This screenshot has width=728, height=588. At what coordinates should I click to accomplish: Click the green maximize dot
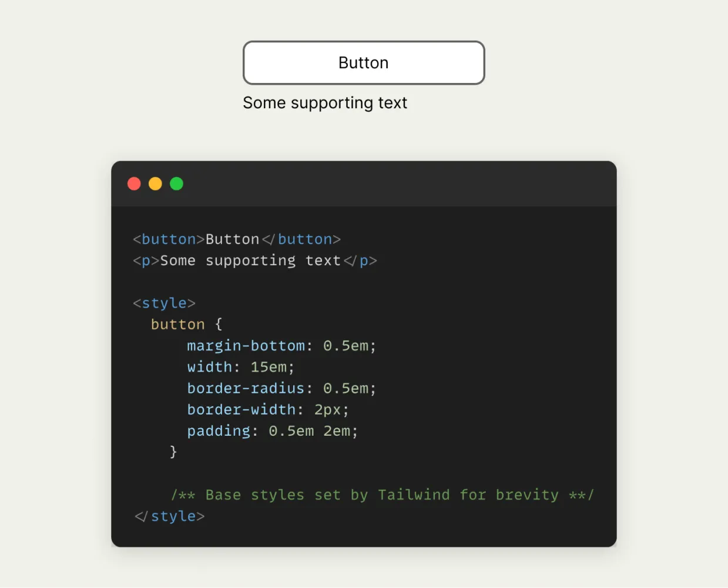(176, 184)
